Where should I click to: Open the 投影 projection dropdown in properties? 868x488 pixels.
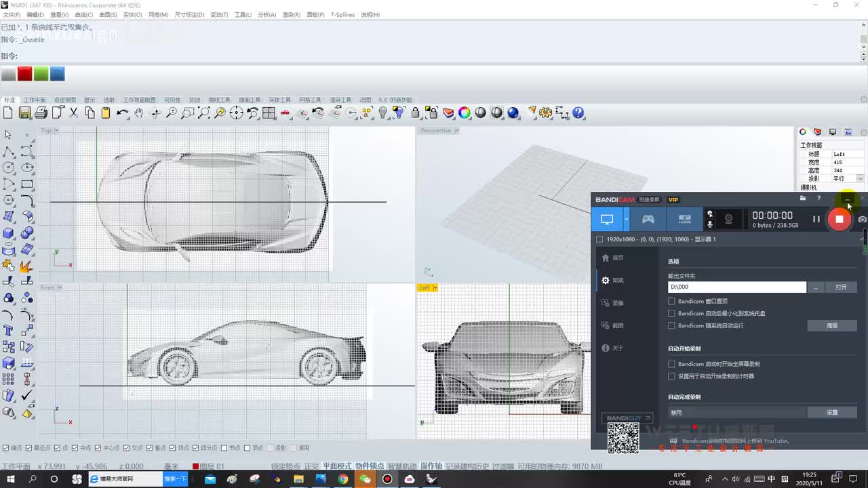click(x=860, y=179)
